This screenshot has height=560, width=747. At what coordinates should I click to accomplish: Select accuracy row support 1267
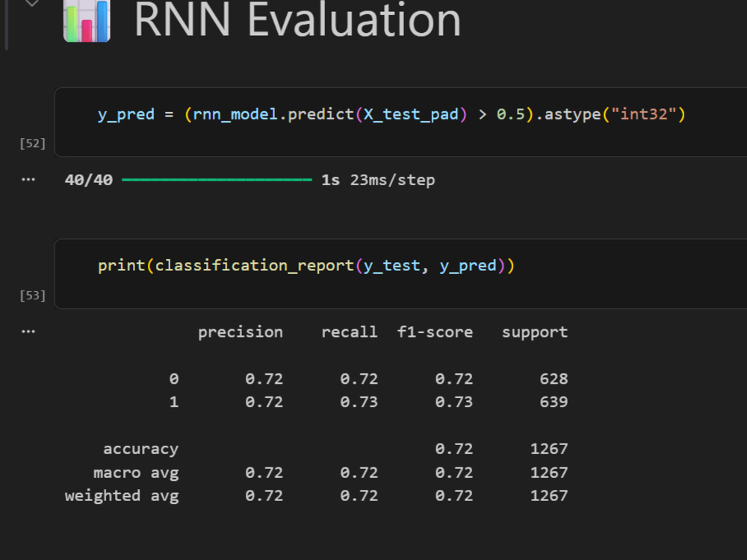click(x=549, y=449)
